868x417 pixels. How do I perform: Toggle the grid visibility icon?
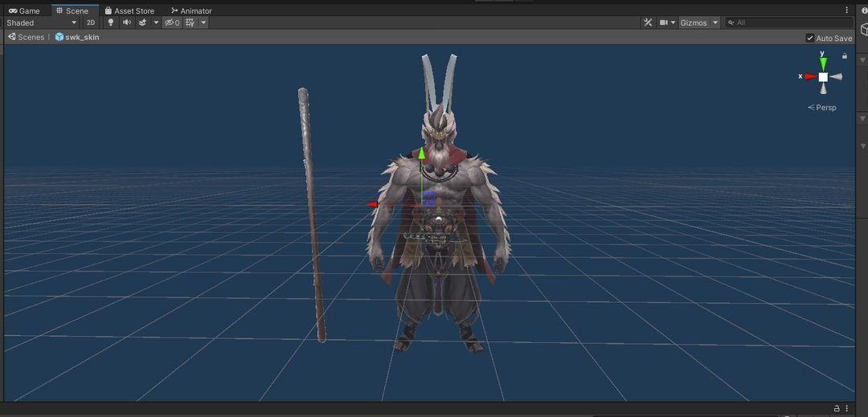[190, 22]
